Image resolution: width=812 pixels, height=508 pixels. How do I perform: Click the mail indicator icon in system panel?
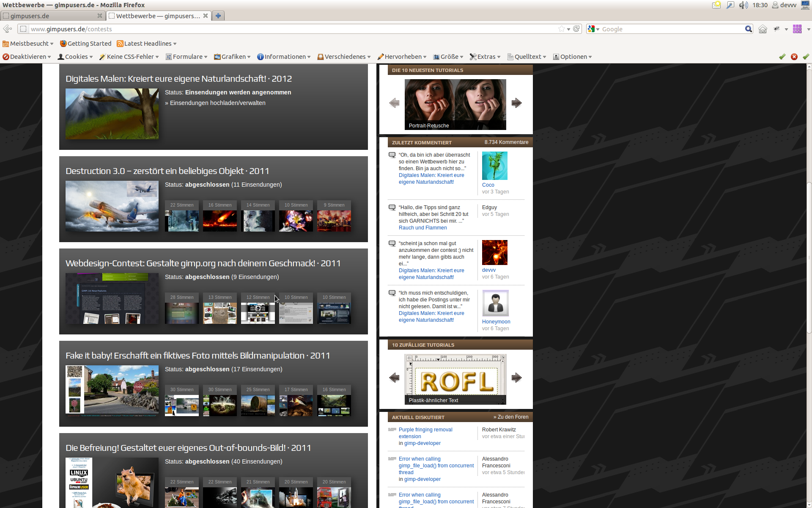pos(716,5)
